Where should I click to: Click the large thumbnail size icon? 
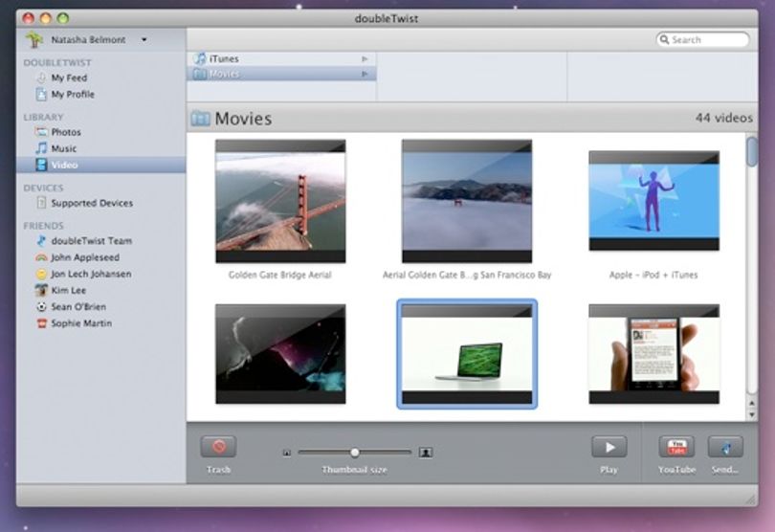(426, 452)
